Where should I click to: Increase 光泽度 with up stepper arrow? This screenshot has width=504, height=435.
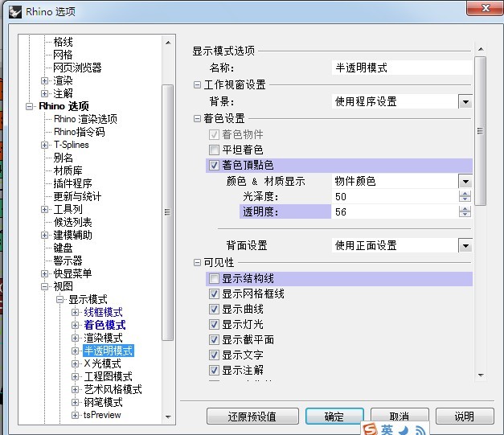465,193
